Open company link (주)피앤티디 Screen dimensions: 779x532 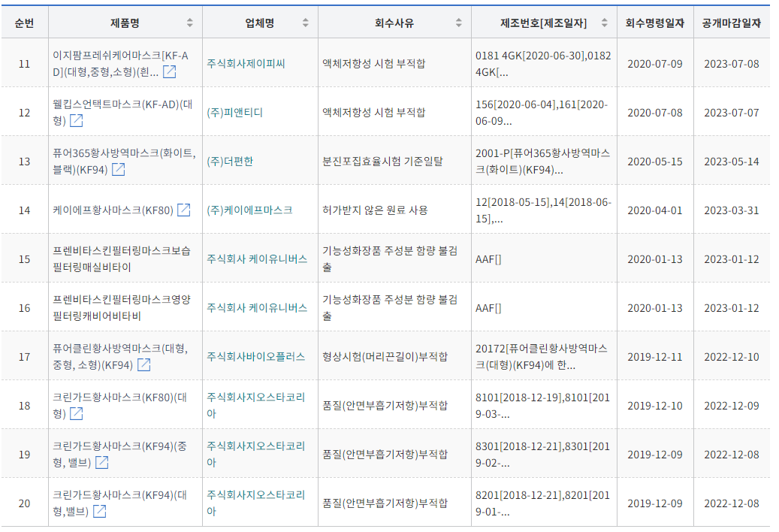pos(234,113)
